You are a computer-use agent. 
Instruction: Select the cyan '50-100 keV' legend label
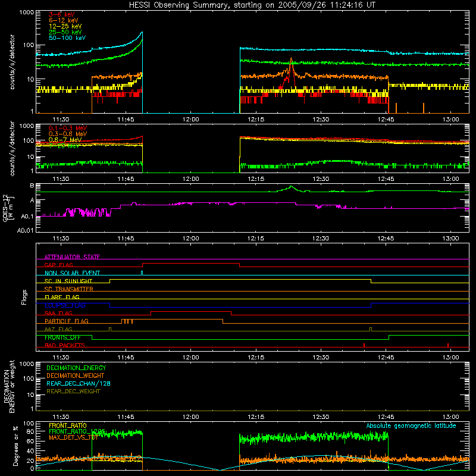tap(67, 38)
